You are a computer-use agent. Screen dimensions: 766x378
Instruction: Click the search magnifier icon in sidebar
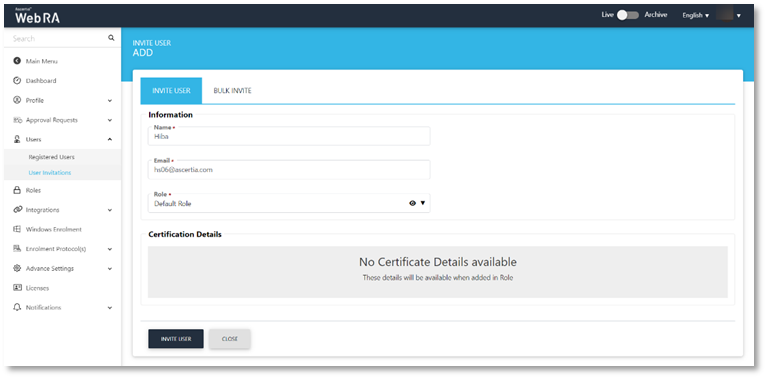click(x=111, y=38)
